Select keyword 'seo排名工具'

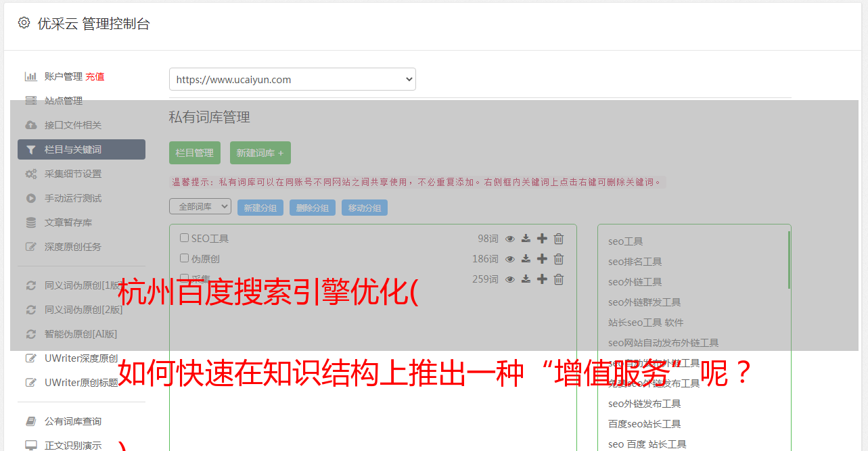(635, 262)
